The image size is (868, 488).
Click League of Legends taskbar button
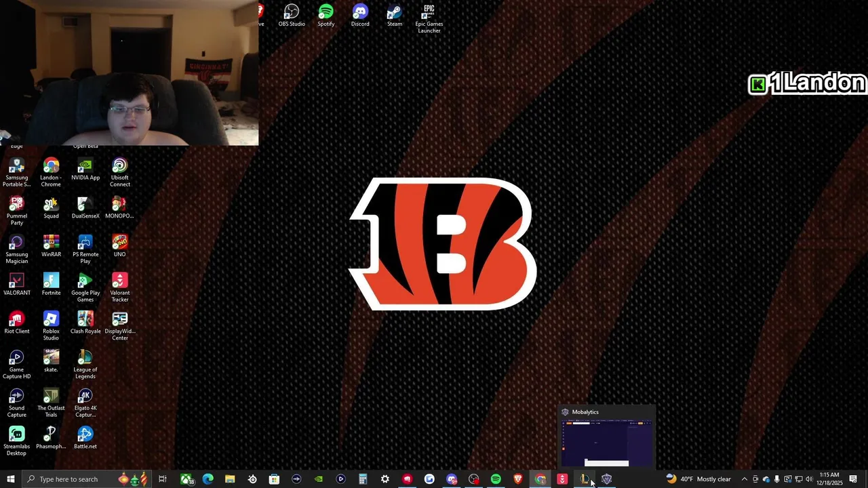585,479
